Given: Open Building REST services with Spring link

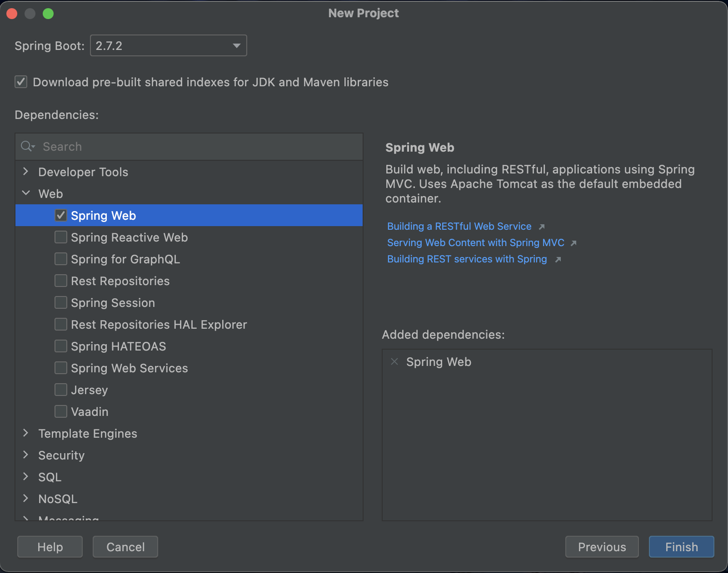Looking at the screenshot, I should coord(467,259).
